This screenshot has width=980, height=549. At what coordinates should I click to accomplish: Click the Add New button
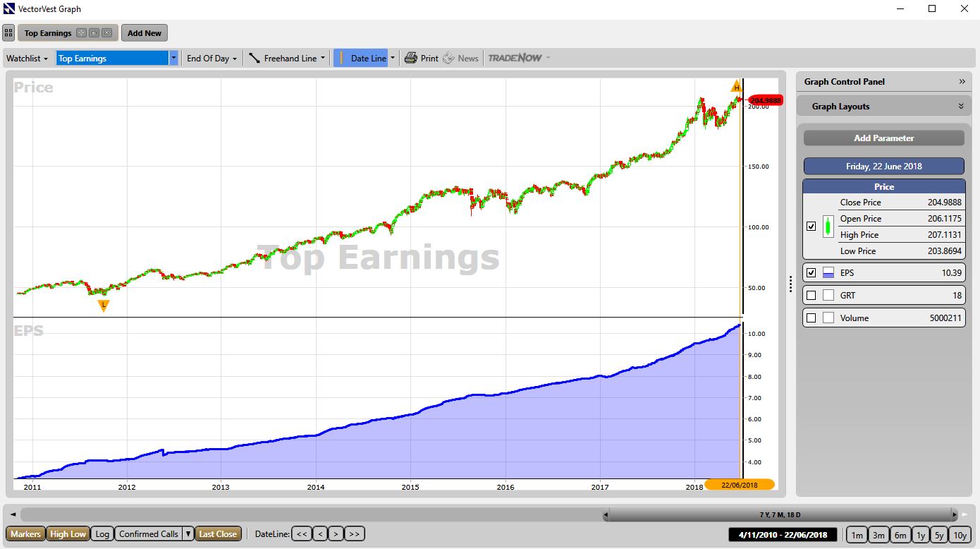point(144,32)
